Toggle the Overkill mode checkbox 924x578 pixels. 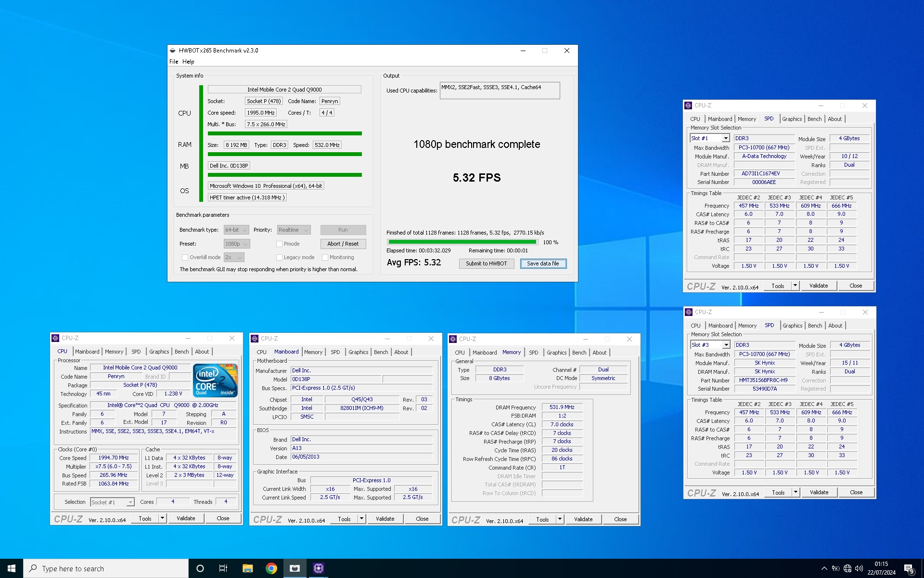(x=185, y=258)
